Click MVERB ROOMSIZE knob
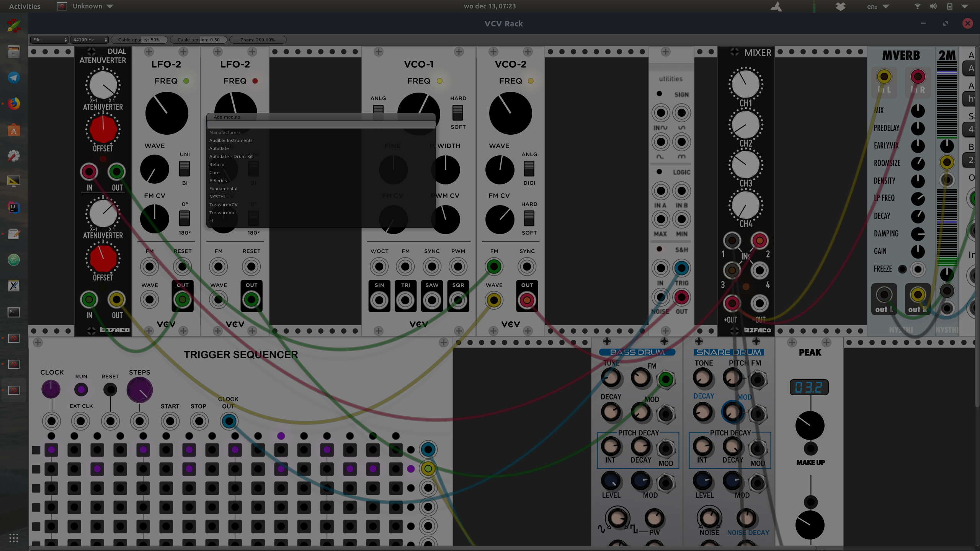The width and height of the screenshot is (980, 551). click(x=918, y=163)
